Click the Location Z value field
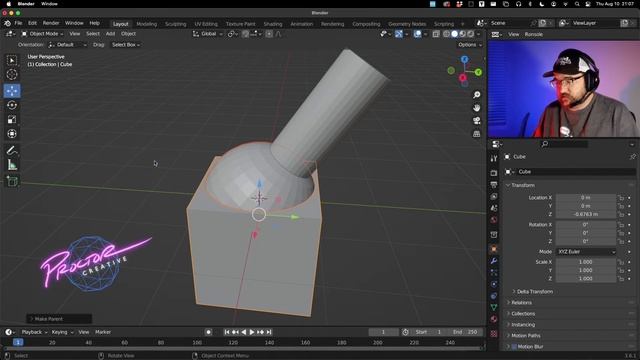640x360 pixels. (585, 214)
